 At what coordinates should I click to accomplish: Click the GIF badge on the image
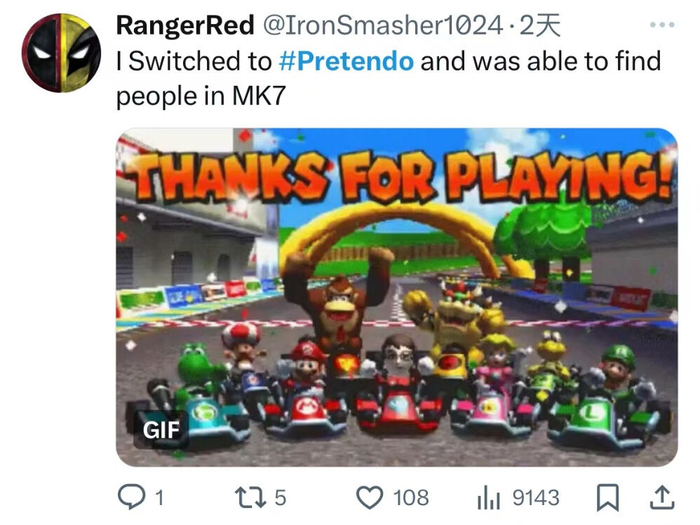pos(161,430)
